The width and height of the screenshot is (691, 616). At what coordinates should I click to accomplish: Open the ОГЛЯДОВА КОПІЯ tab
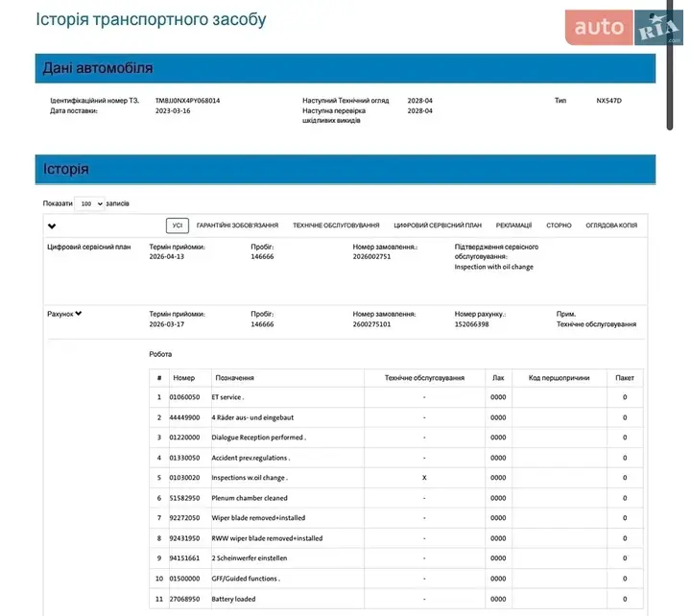[x=611, y=225]
